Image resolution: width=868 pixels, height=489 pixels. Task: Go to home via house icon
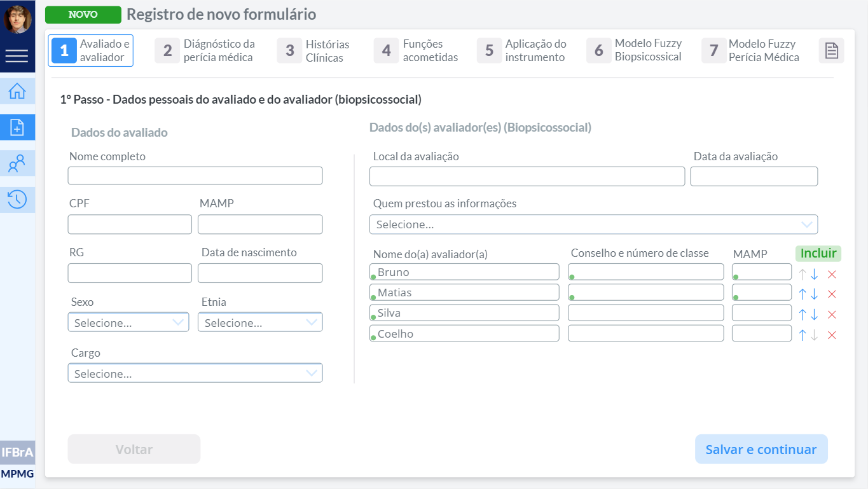tap(17, 92)
